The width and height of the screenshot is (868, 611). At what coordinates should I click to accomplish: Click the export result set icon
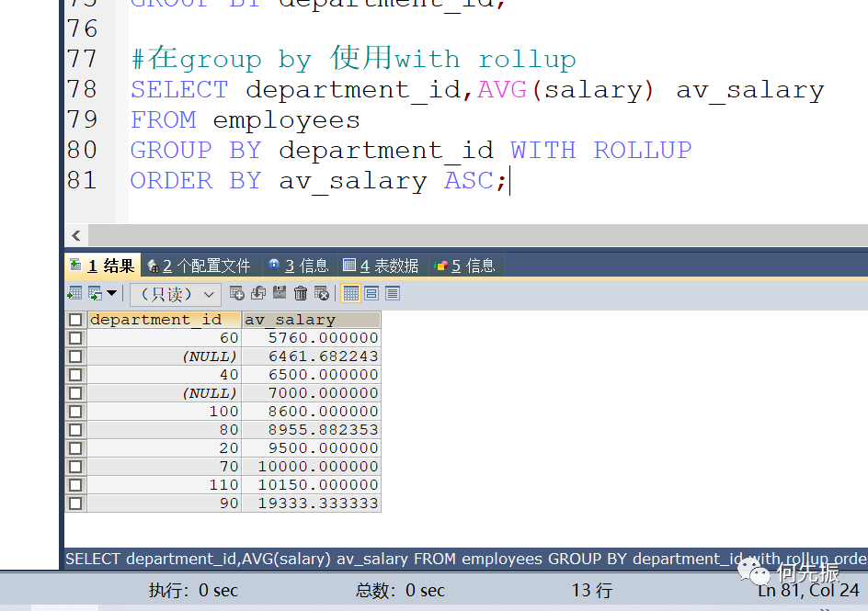(74, 294)
